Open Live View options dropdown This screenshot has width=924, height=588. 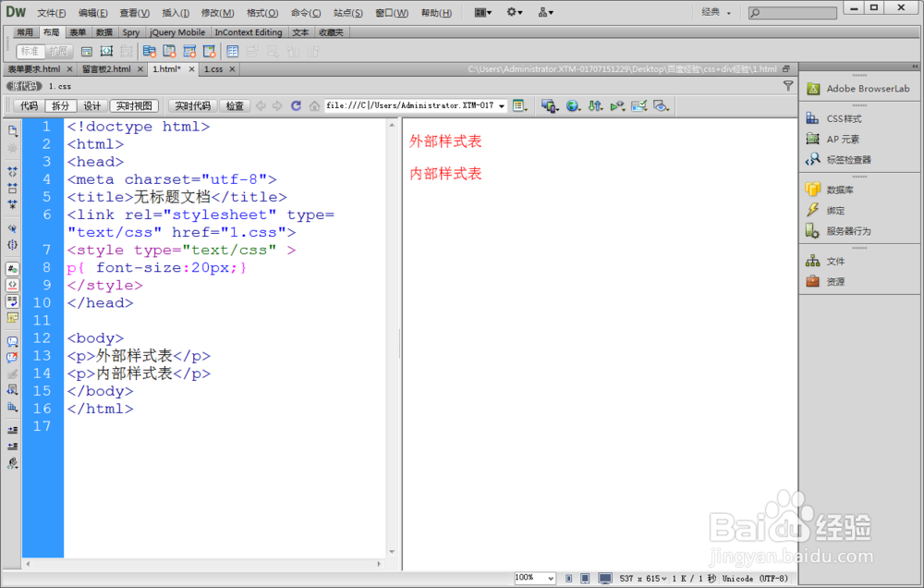pos(519,105)
